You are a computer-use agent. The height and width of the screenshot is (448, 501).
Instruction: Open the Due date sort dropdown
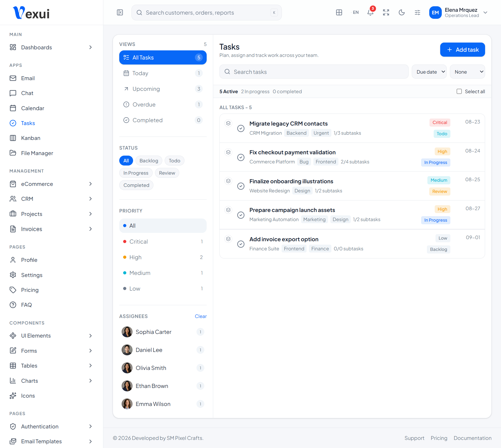tap(429, 72)
